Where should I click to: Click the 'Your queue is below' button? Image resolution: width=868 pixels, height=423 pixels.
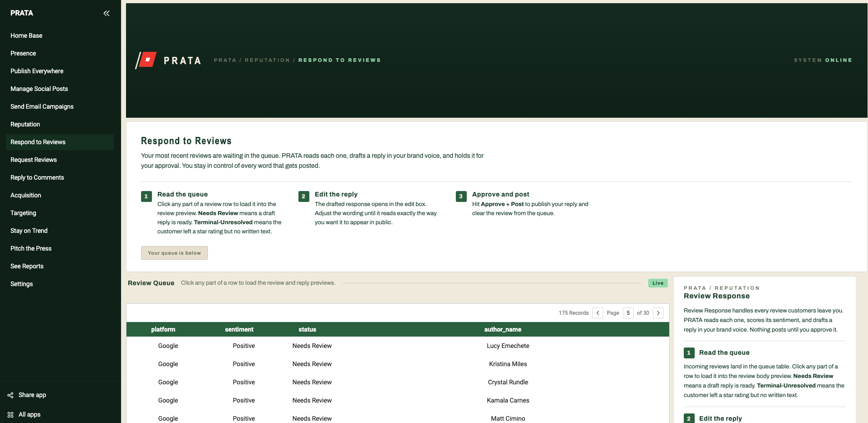tap(174, 253)
